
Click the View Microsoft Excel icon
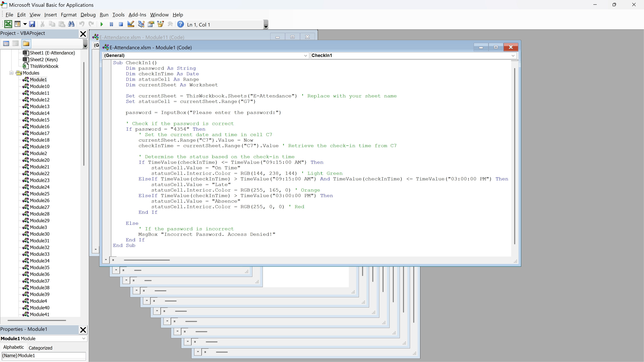tap(8, 24)
